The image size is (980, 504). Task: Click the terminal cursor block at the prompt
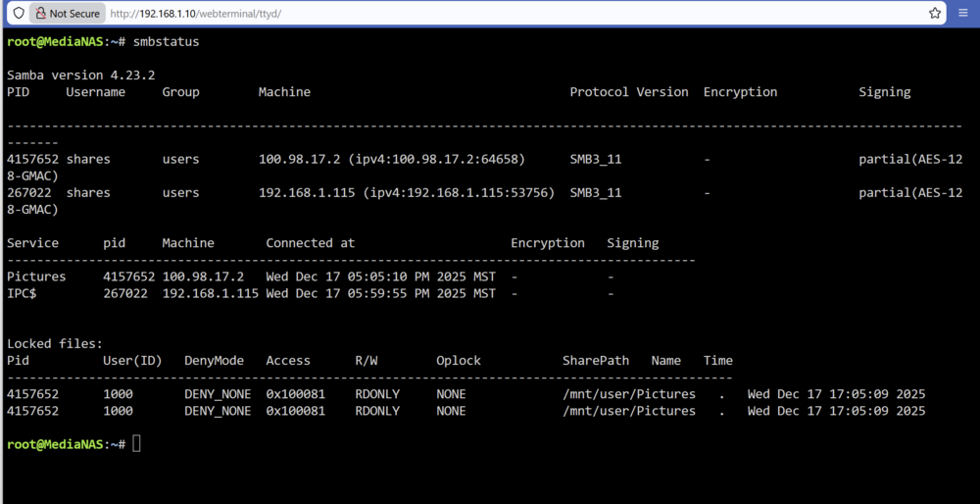click(137, 444)
